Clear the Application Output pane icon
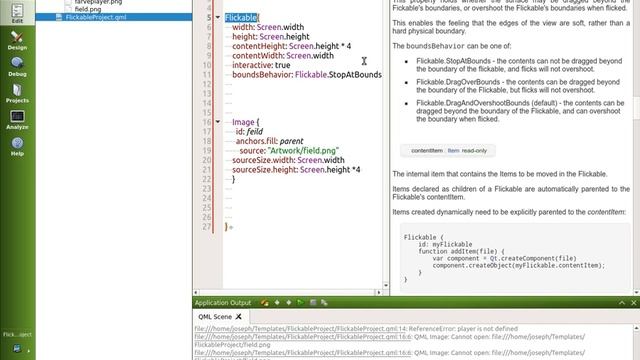This screenshot has height=360, width=640. click(x=264, y=302)
